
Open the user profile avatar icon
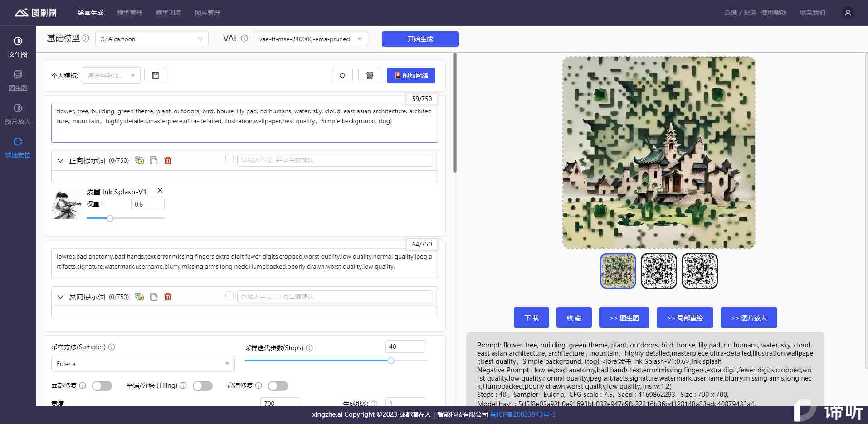pyautogui.click(x=848, y=13)
